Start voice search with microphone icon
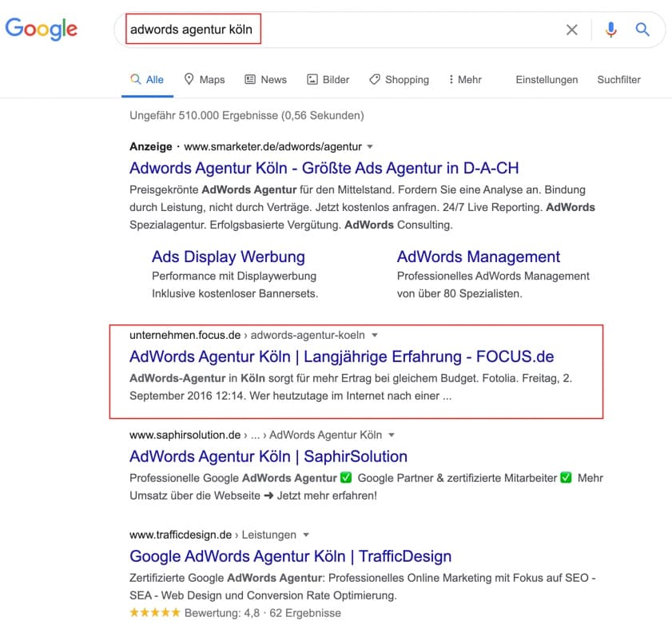 click(x=610, y=30)
